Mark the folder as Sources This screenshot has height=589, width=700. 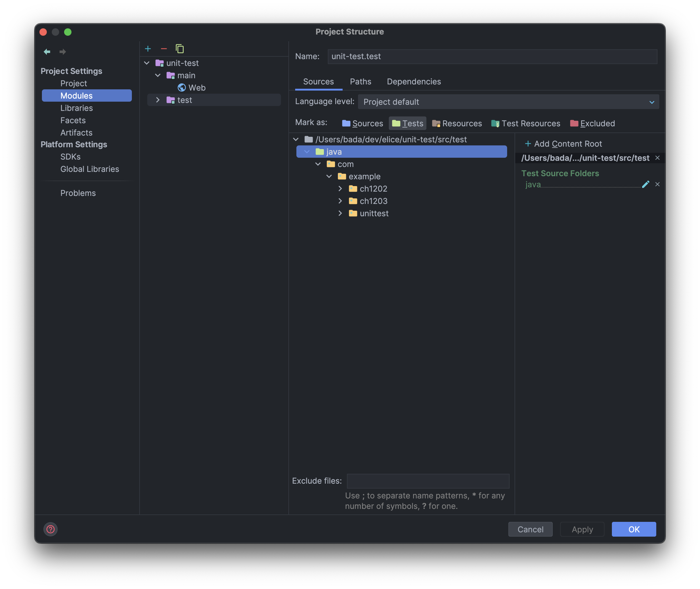coord(362,124)
